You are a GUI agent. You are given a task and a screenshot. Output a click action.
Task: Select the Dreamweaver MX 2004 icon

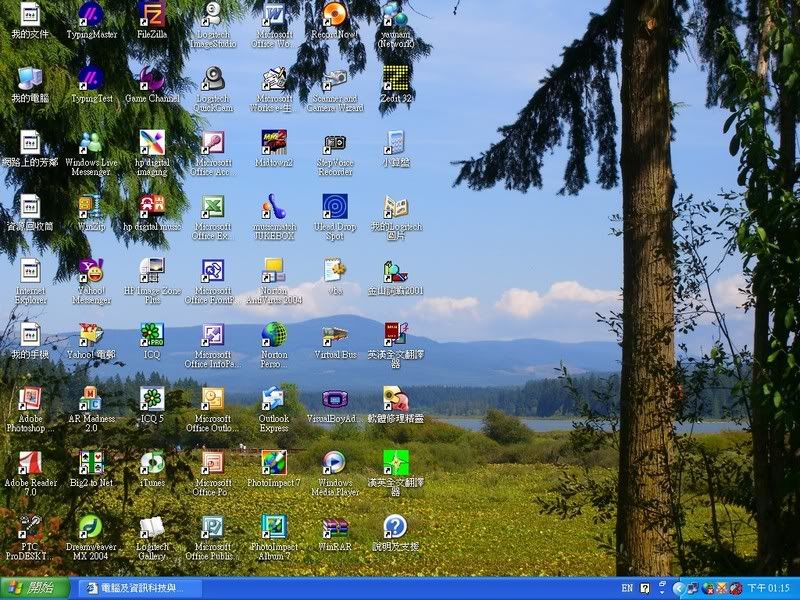[x=91, y=527]
